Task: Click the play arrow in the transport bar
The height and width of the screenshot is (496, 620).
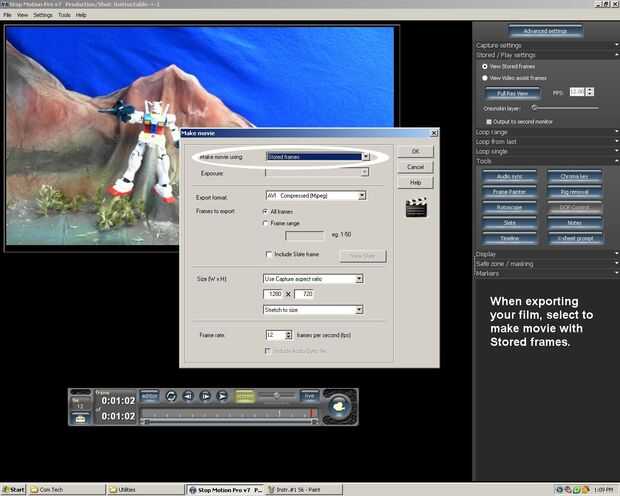Action: coord(223,396)
